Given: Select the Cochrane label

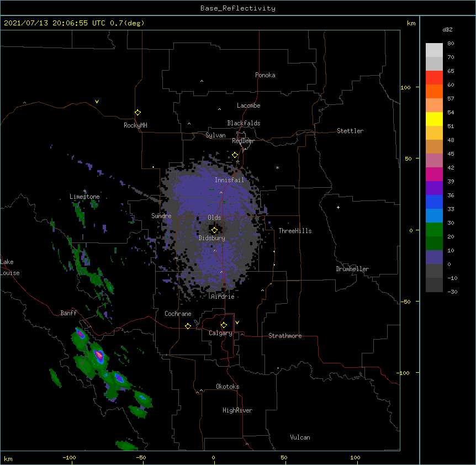Looking at the screenshot, I should click(x=178, y=314).
